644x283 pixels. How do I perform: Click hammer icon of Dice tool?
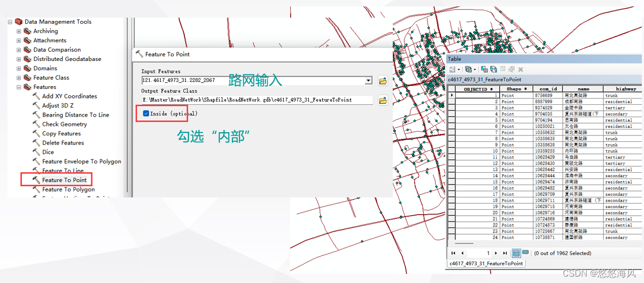pyautogui.click(x=36, y=152)
